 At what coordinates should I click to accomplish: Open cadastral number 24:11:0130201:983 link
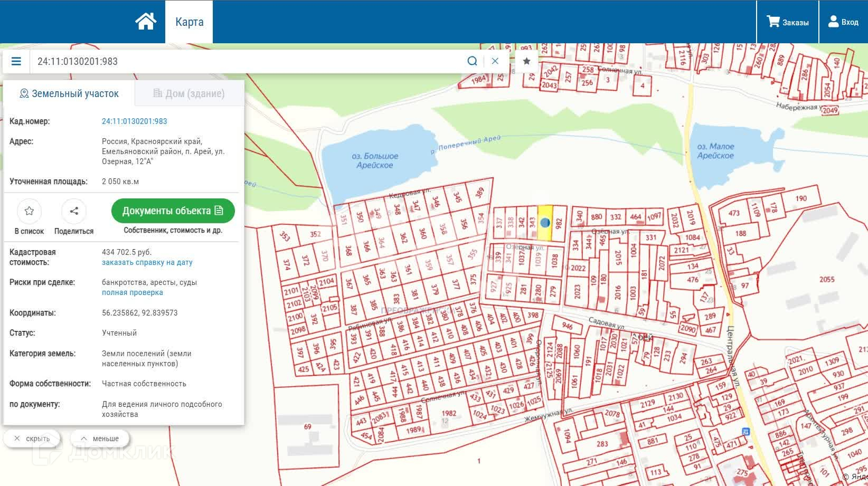pyautogui.click(x=134, y=121)
